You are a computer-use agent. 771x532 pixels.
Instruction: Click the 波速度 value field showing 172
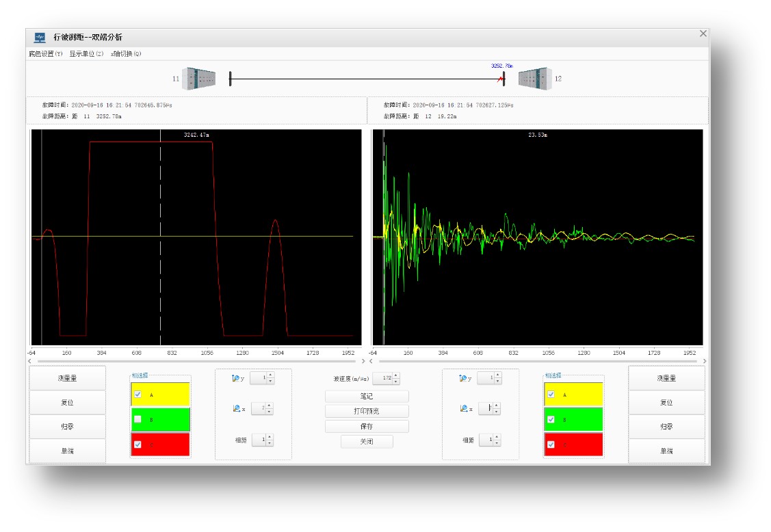[x=383, y=378]
